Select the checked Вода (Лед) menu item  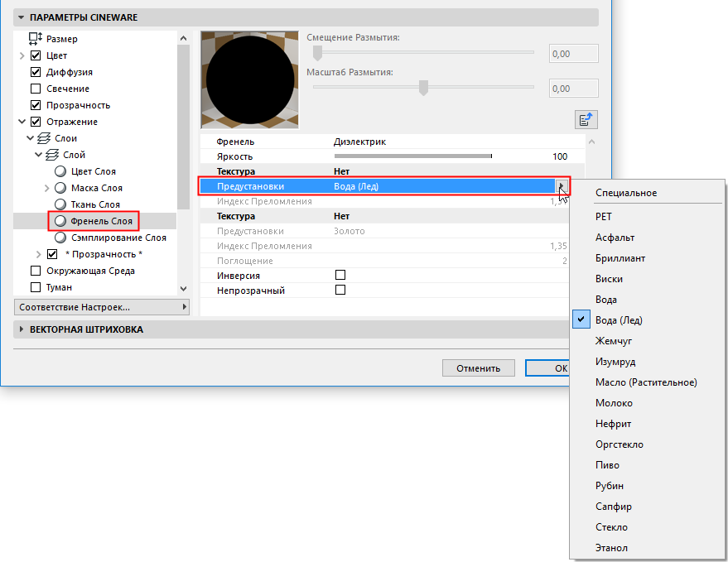(619, 320)
